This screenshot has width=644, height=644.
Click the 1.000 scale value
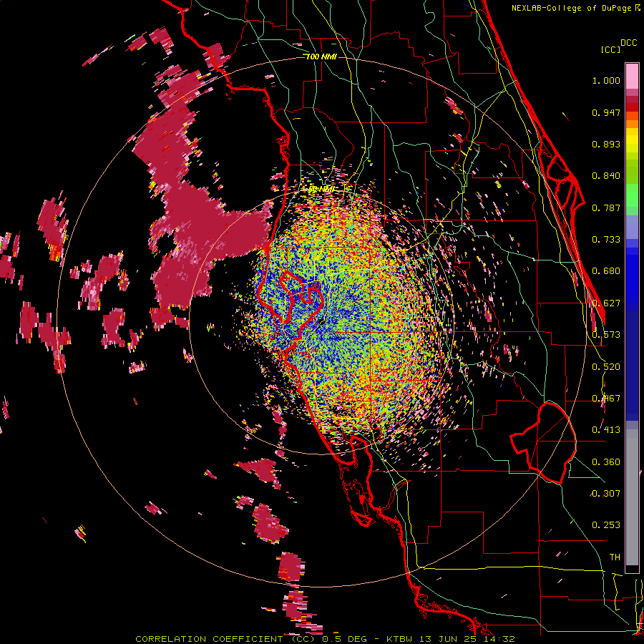(606, 80)
